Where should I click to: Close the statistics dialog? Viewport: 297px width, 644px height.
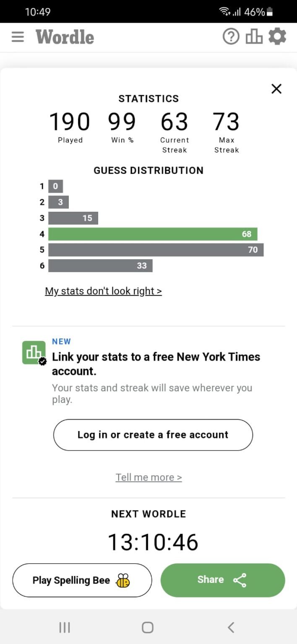[276, 89]
